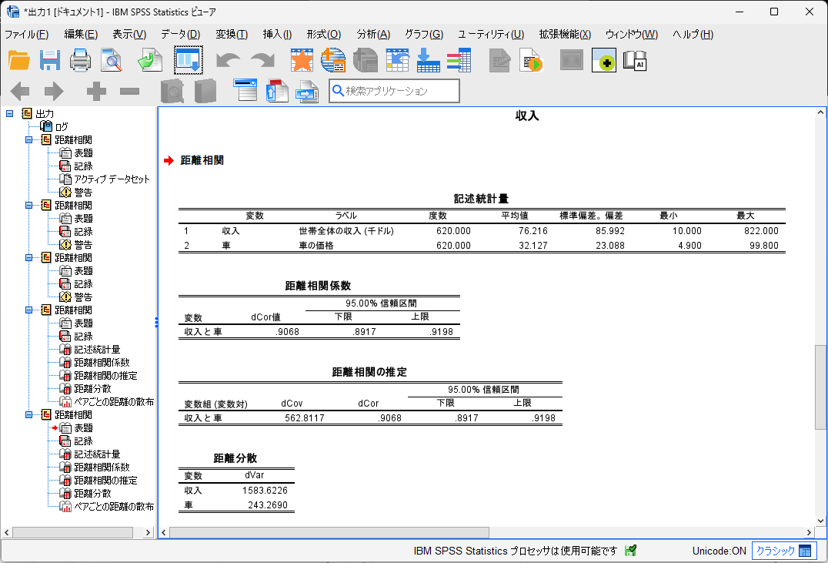Click the minus Collapse icon in second toolbar
828x563 pixels.
(129, 92)
